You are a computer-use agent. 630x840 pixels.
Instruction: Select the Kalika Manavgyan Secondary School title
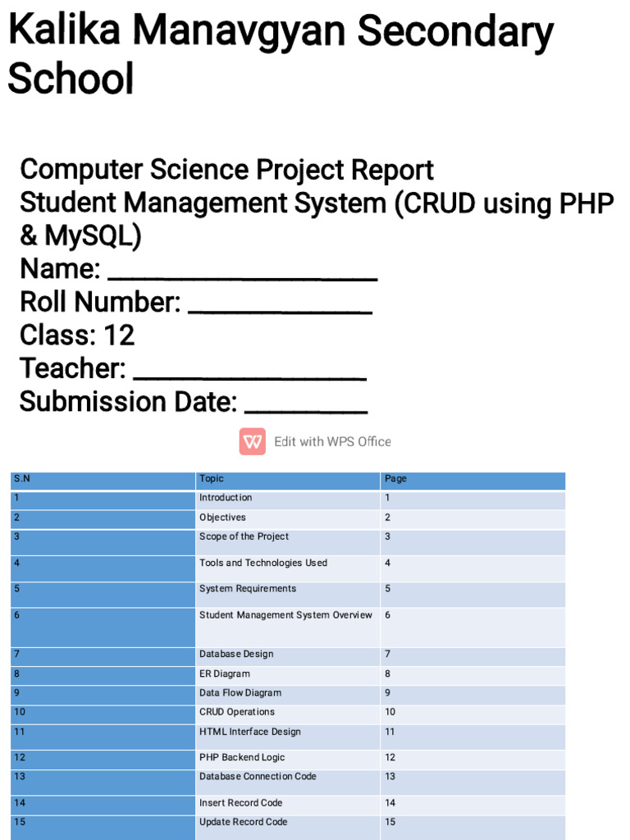coord(281,53)
